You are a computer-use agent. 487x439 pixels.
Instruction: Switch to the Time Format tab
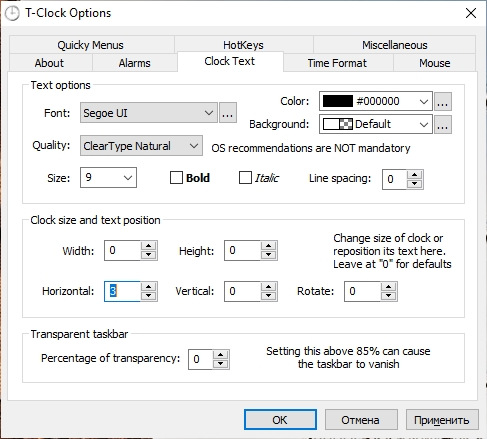pos(337,63)
